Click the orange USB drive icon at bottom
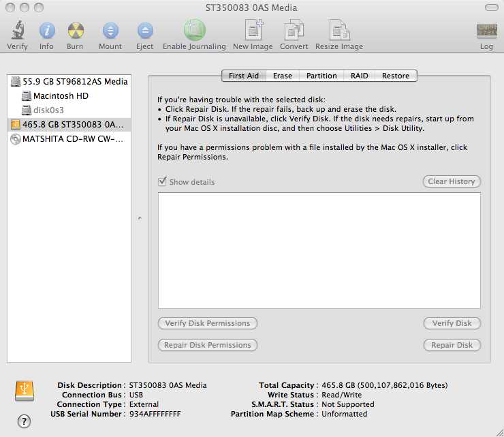The image size is (504, 437). [x=25, y=391]
